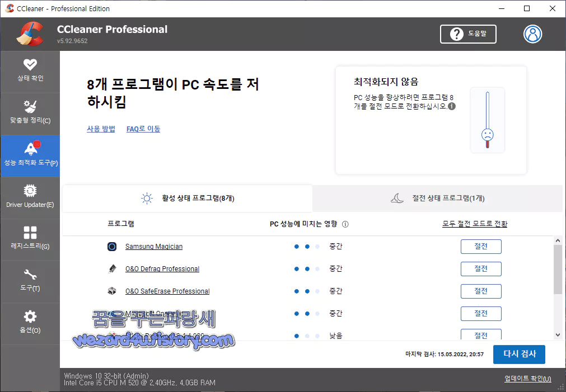Viewport: 566px width, 392px height.
Task: Click 모두 절전 모드로 전환 link
Action: (475, 224)
